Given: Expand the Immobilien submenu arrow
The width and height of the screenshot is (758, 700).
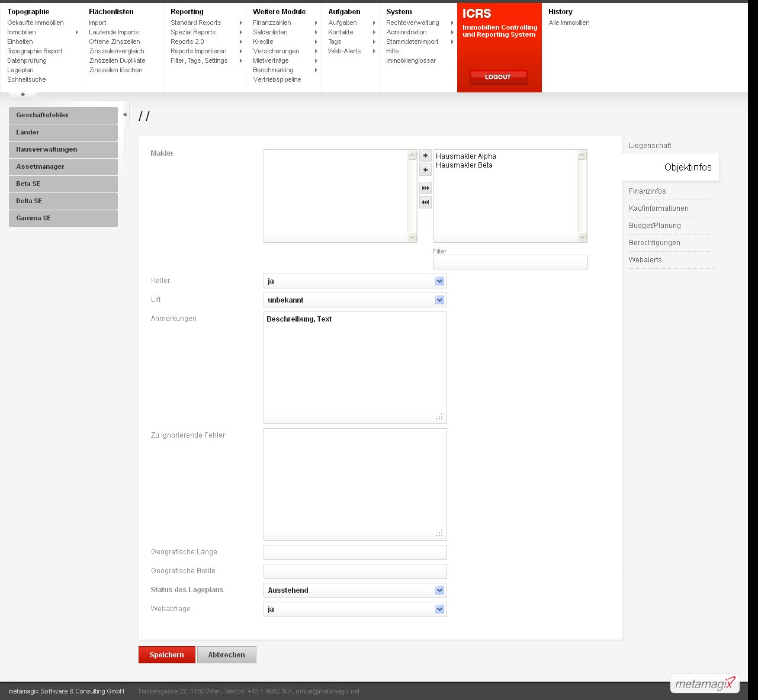Looking at the screenshot, I should click(x=77, y=33).
